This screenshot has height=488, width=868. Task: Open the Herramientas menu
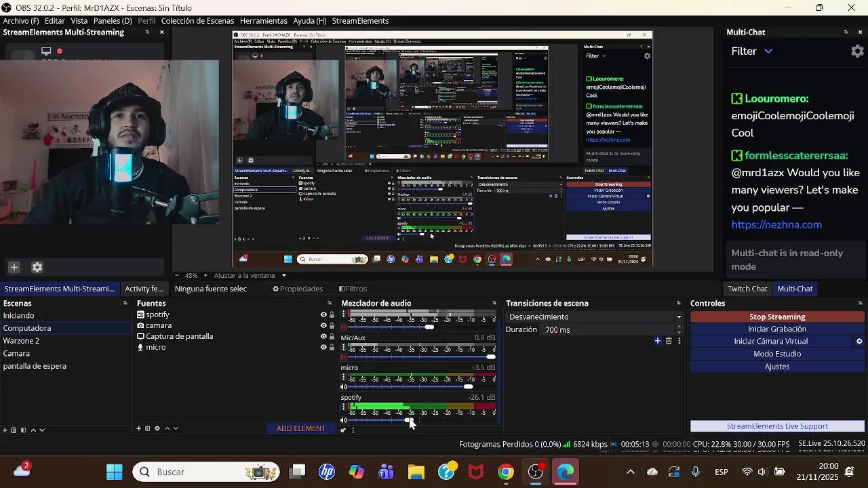point(264,21)
